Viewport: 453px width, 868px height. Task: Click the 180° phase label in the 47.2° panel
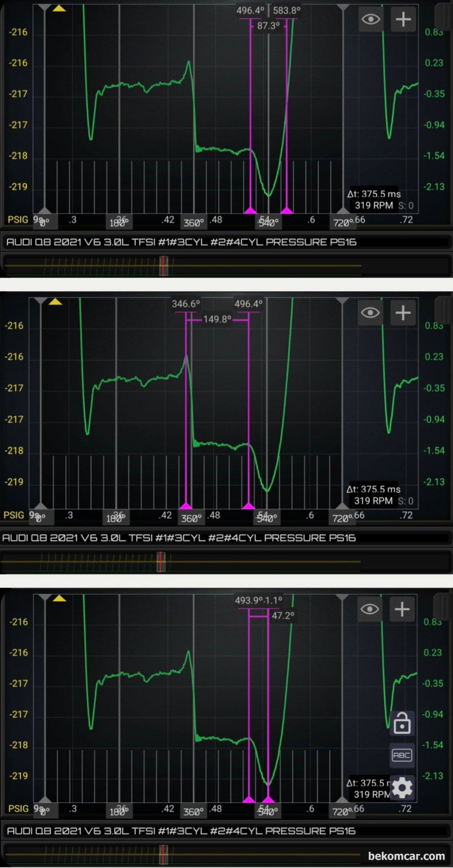(120, 812)
